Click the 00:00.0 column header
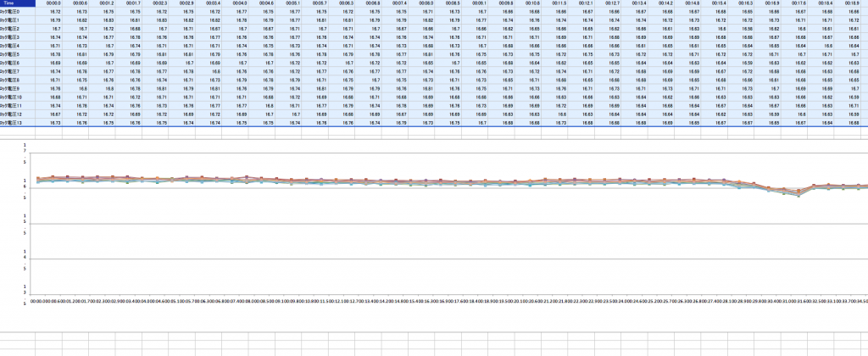Screen dimensions: 868x356 [x=54, y=4]
